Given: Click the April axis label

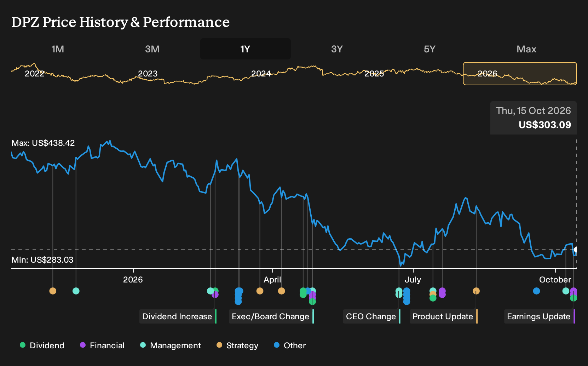Looking at the screenshot, I should coord(272,280).
